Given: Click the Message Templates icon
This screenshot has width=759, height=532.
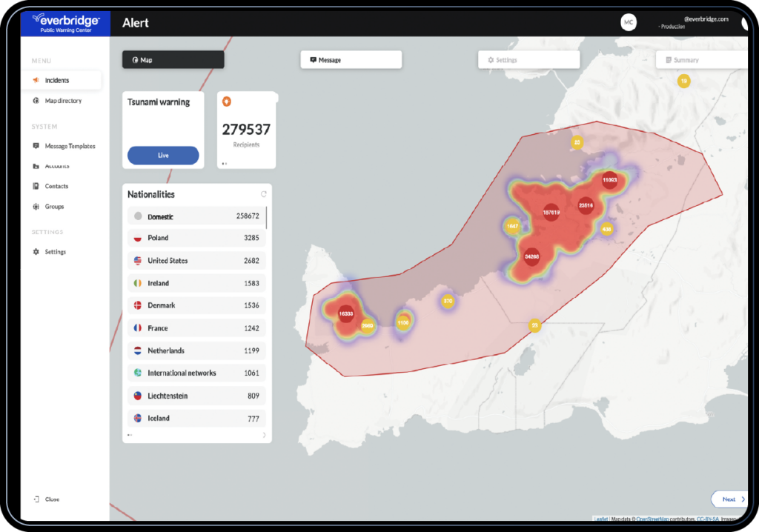Looking at the screenshot, I should pyautogui.click(x=36, y=146).
